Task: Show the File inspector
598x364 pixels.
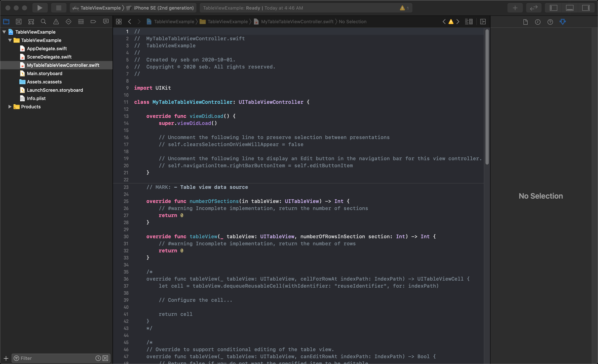Action: click(x=526, y=22)
